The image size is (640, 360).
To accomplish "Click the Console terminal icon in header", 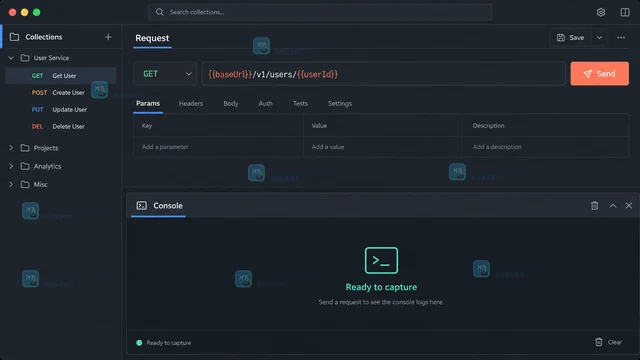I will click(x=142, y=205).
